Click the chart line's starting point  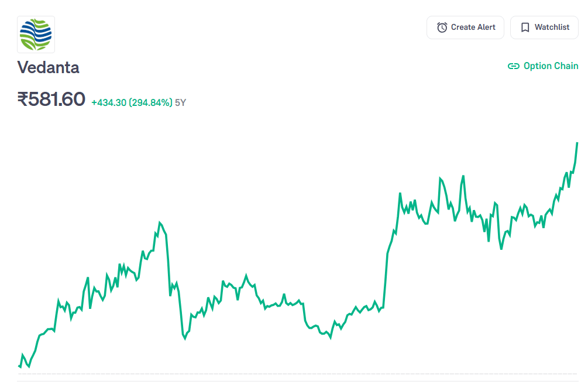click(x=19, y=366)
